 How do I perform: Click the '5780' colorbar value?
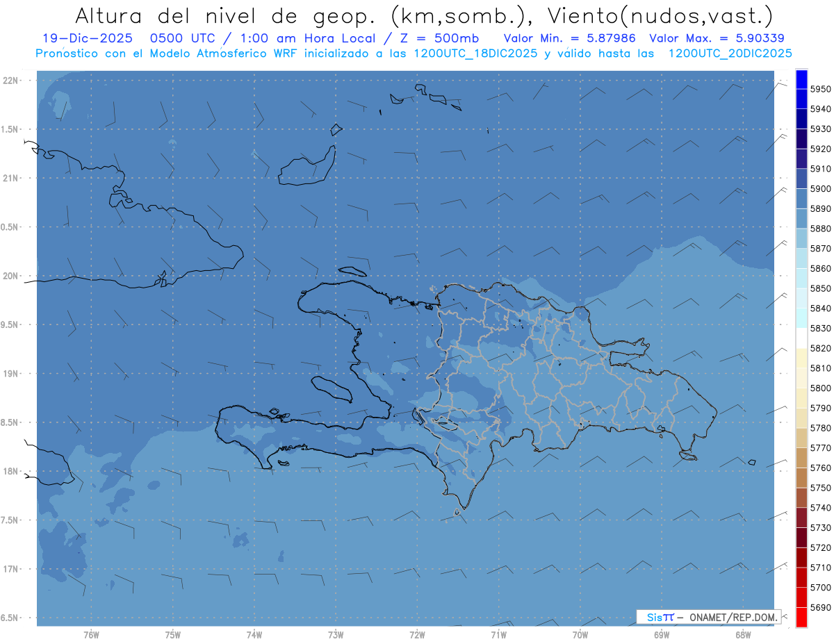coord(821,428)
